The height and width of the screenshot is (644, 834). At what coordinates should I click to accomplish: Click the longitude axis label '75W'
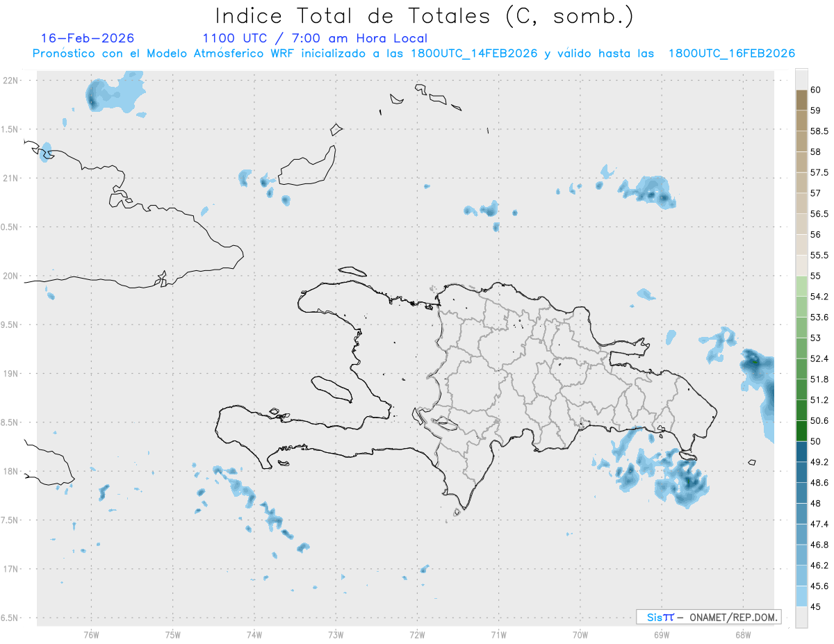(x=173, y=635)
